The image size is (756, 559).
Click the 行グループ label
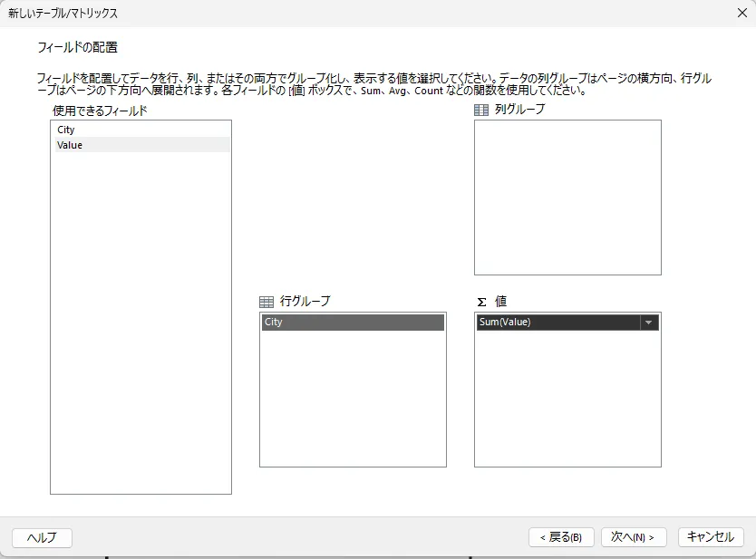point(305,301)
